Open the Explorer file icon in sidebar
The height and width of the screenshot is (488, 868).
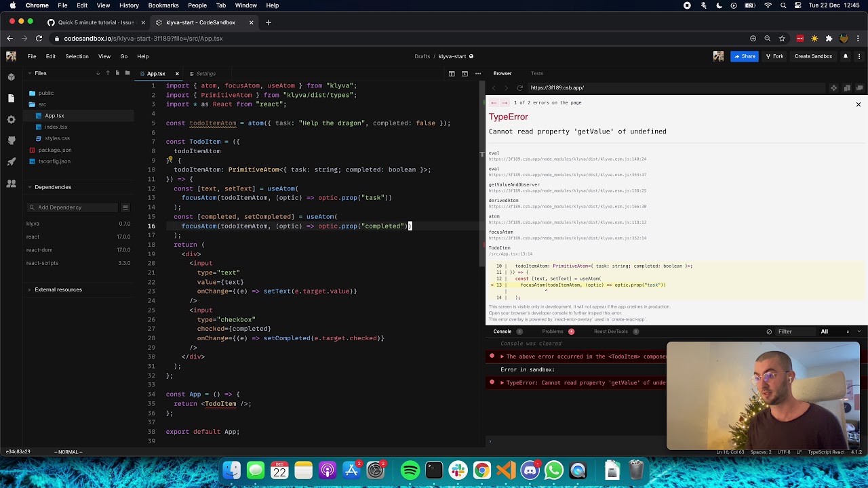coord(11,98)
